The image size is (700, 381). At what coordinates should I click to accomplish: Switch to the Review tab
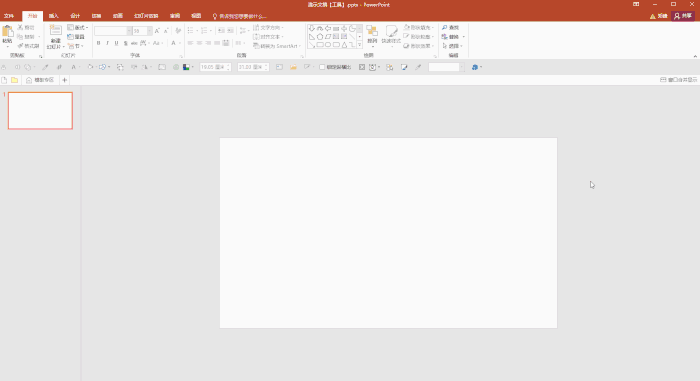175,16
